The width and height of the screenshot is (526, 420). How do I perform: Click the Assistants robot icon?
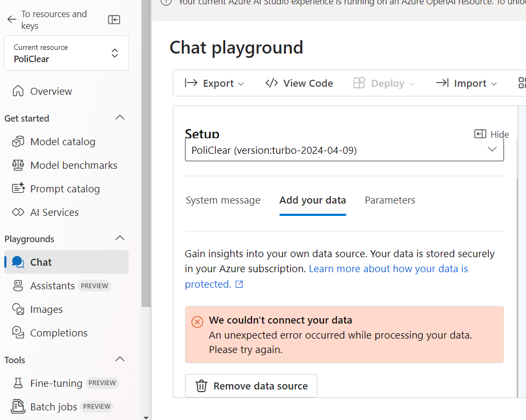(x=18, y=286)
